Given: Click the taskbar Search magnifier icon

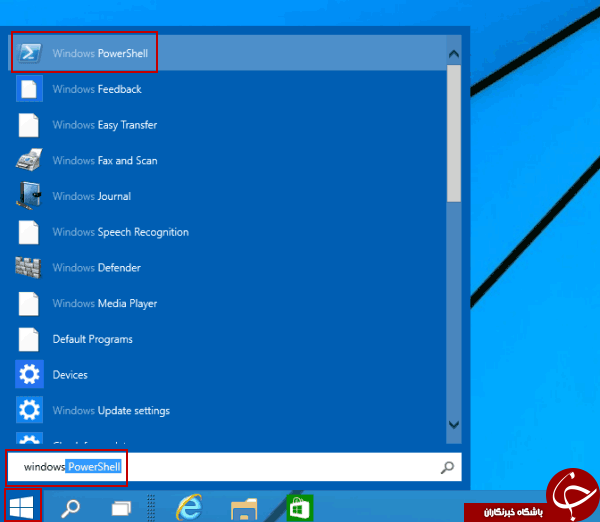Looking at the screenshot, I should tap(70, 508).
